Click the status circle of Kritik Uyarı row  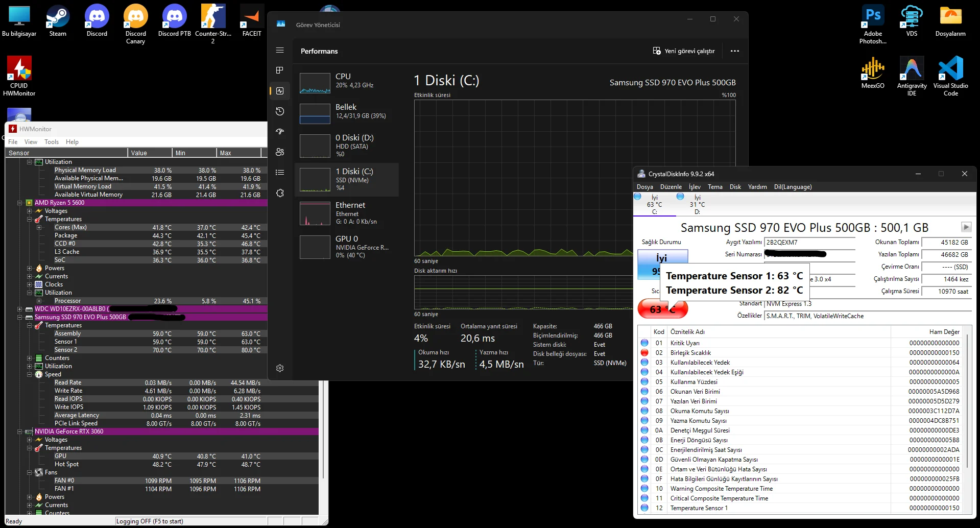click(x=644, y=343)
